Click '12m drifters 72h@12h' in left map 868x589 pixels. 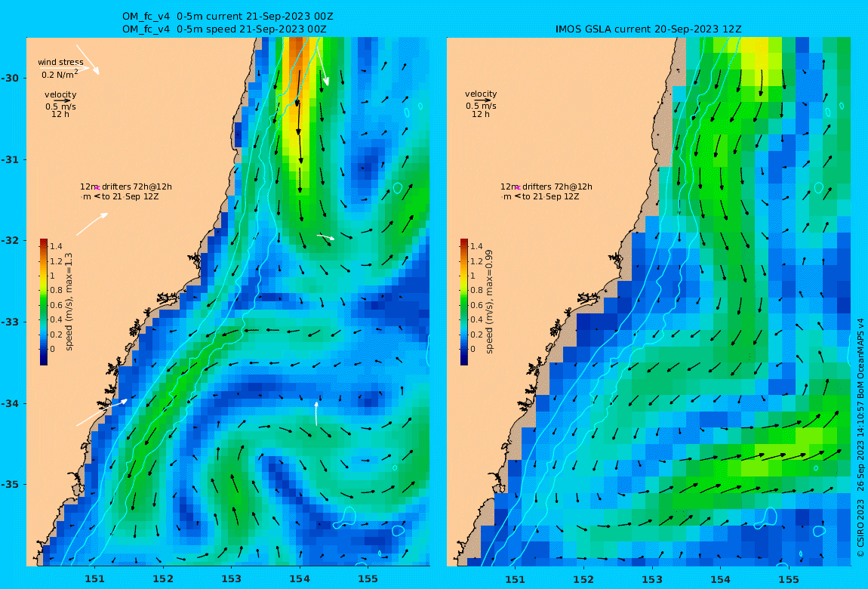pos(125,187)
